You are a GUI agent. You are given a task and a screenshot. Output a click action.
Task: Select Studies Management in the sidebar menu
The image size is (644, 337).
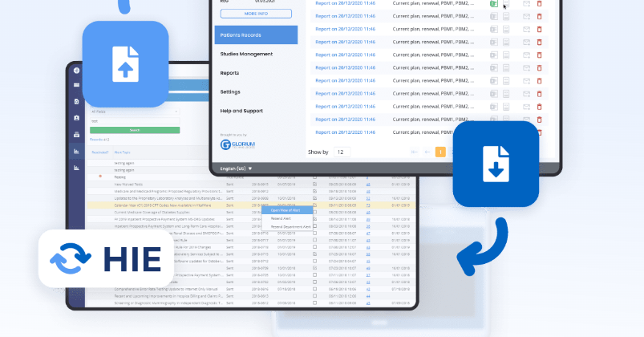coord(246,54)
